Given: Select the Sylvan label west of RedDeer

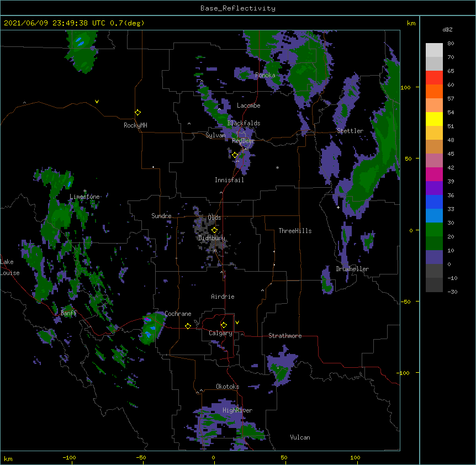Looking at the screenshot, I should tap(215, 135).
